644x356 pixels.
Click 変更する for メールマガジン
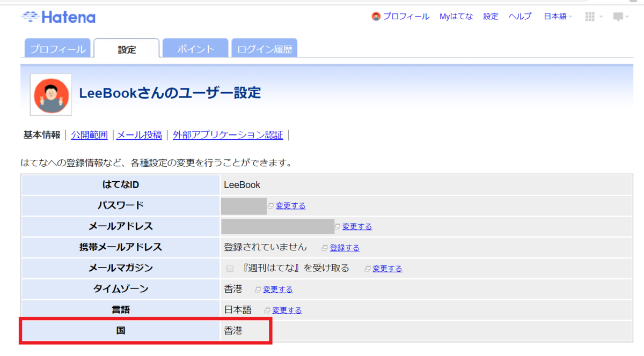pyautogui.click(x=387, y=269)
